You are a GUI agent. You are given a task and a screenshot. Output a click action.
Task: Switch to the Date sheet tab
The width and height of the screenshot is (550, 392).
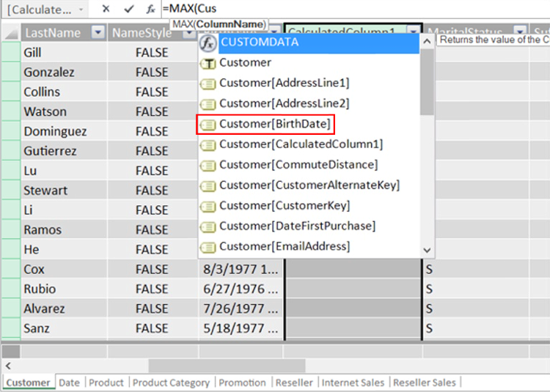(69, 382)
